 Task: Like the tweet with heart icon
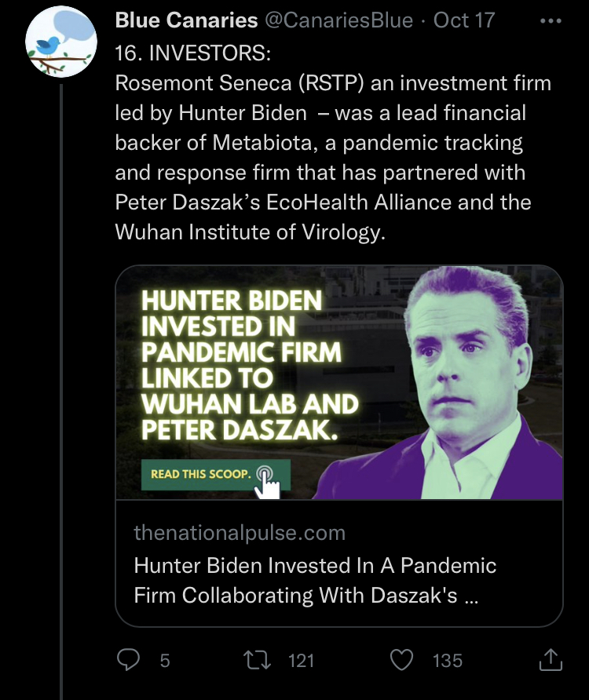click(402, 660)
